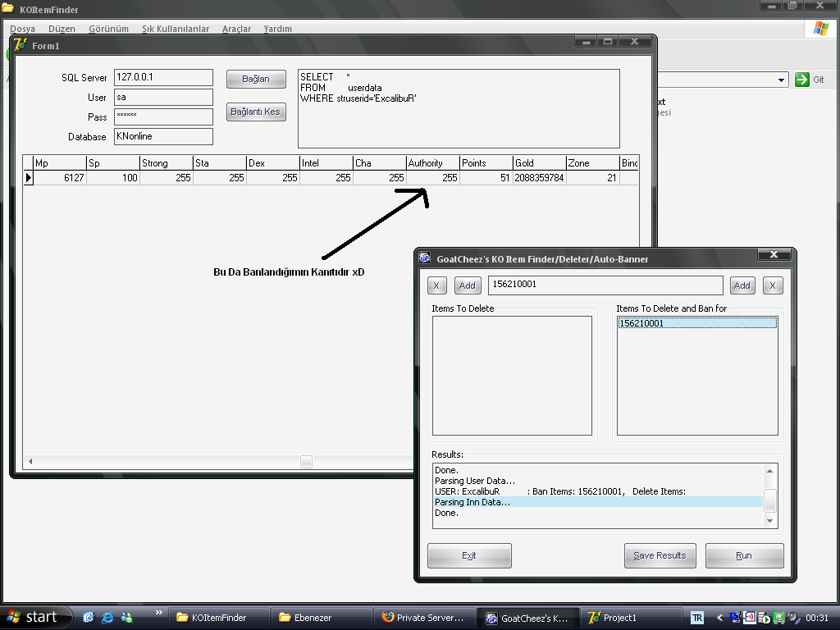
Task: Click the Cha column header
Action: (379, 163)
